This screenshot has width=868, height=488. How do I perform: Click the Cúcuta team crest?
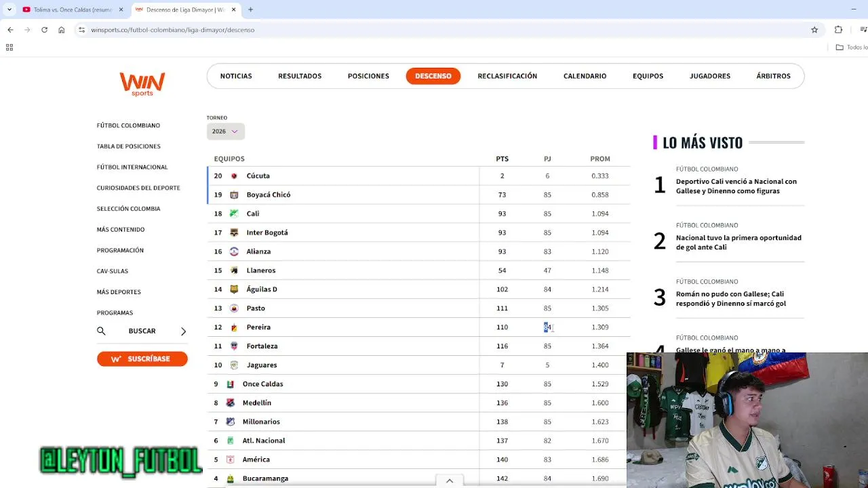coord(234,176)
